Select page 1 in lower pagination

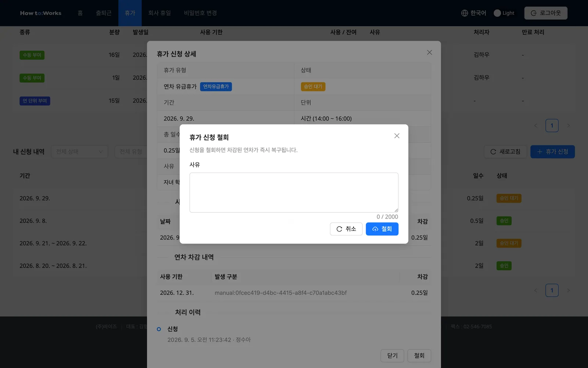tap(552, 290)
